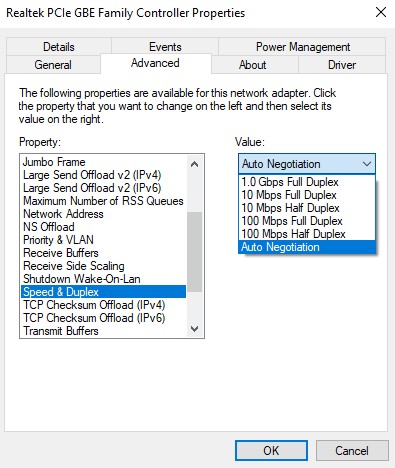Select TCP Checksum Offload (IPv4)

pos(103,305)
